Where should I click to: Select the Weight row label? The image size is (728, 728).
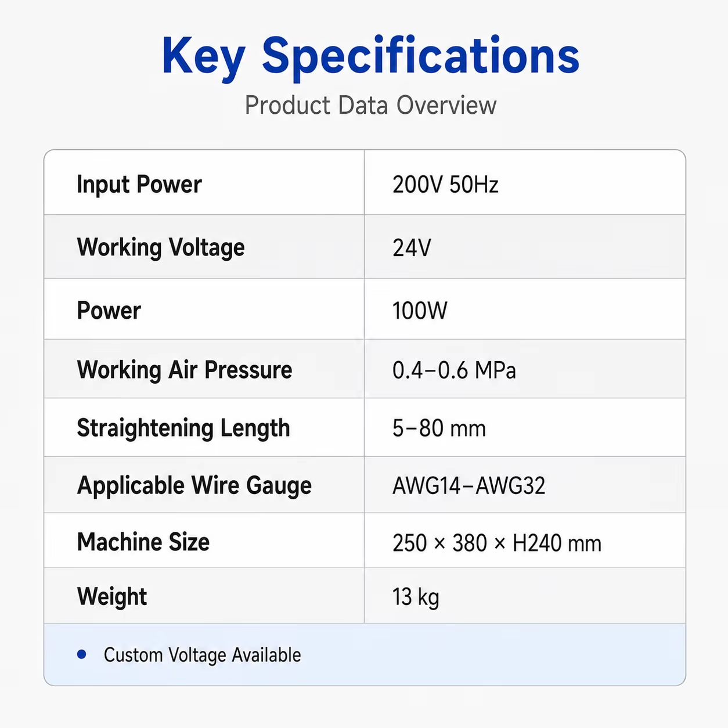112,597
